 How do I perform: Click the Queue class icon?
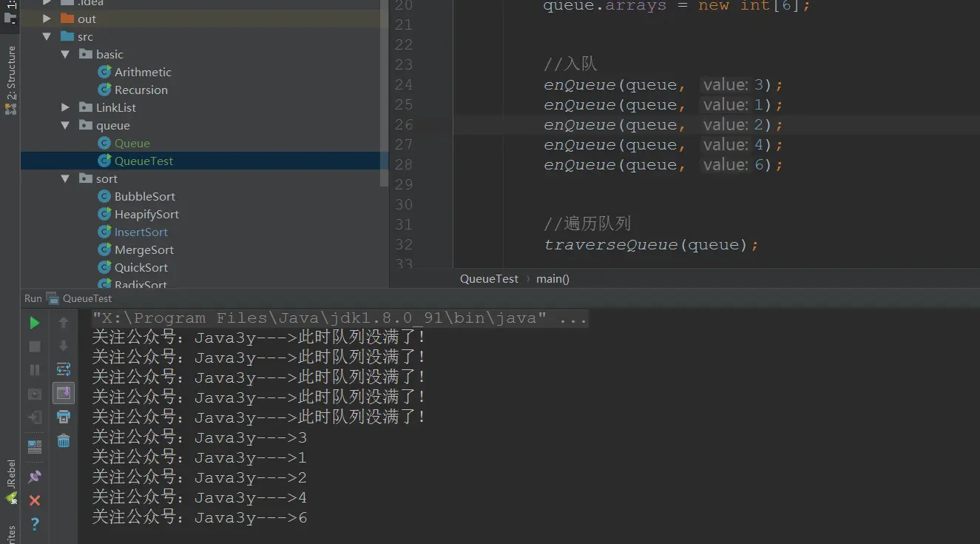click(x=104, y=143)
